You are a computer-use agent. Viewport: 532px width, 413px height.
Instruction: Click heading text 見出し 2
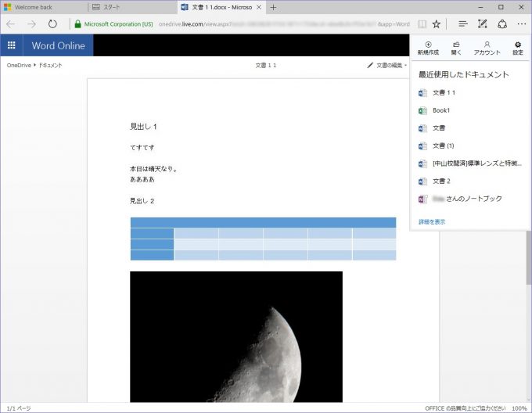(x=142, y=201)
